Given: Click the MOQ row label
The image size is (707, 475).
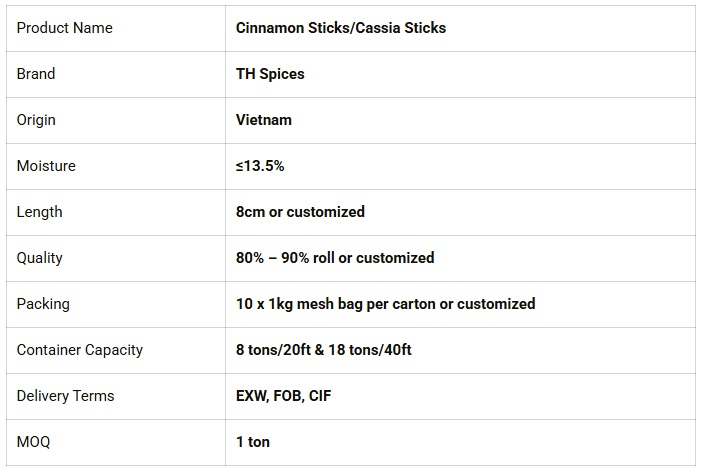Looking at the screenshot, I should click(33, 442).
